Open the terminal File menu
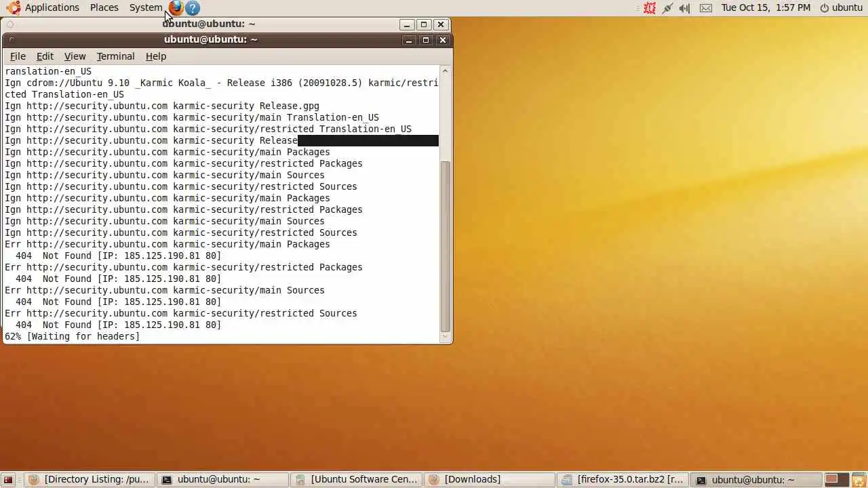The height and width of the screenshot is (488, 868). point(18,56)
